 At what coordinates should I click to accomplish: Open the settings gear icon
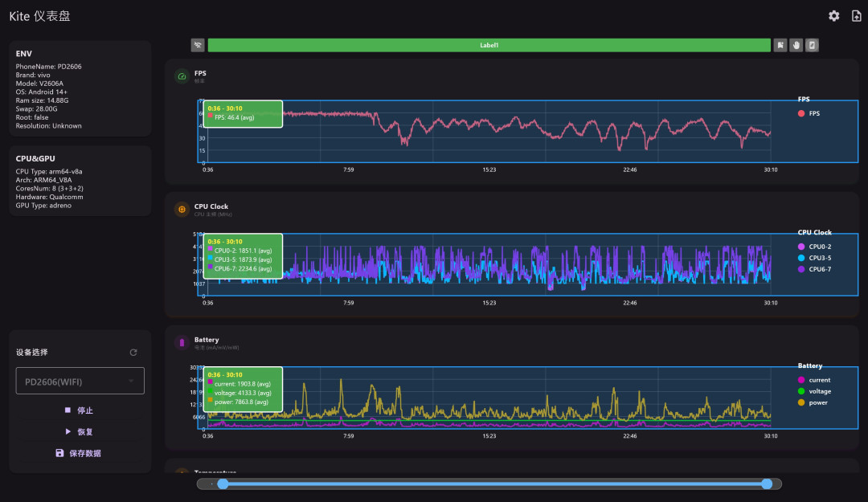(833, 16)
